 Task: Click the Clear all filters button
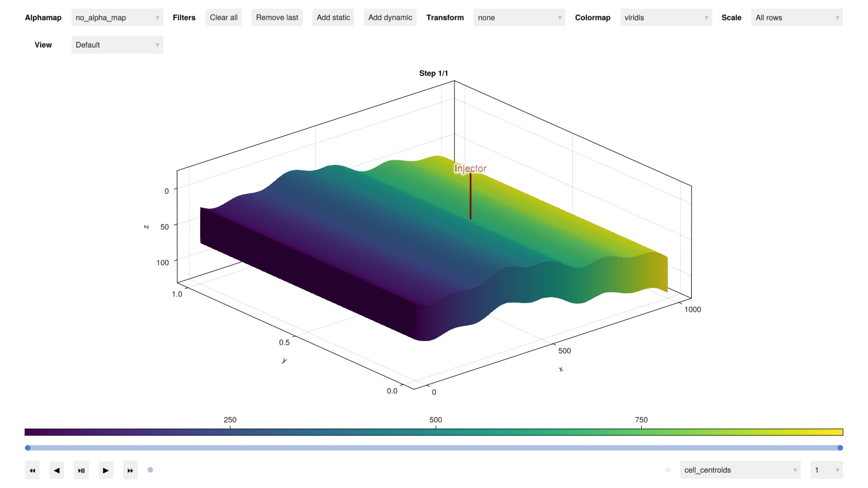click(x=224, y=18)
